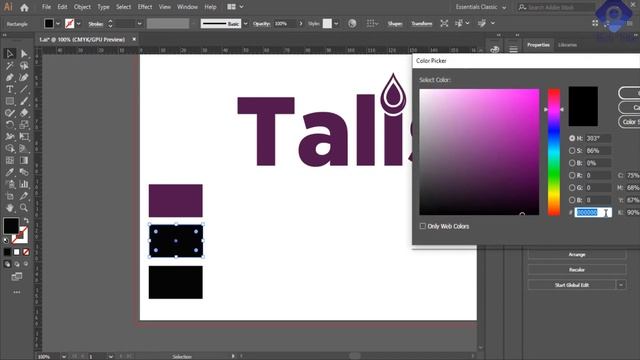640x360 pixels.
Task: Expand Opacity slider arrow
Action: (301, 24)
